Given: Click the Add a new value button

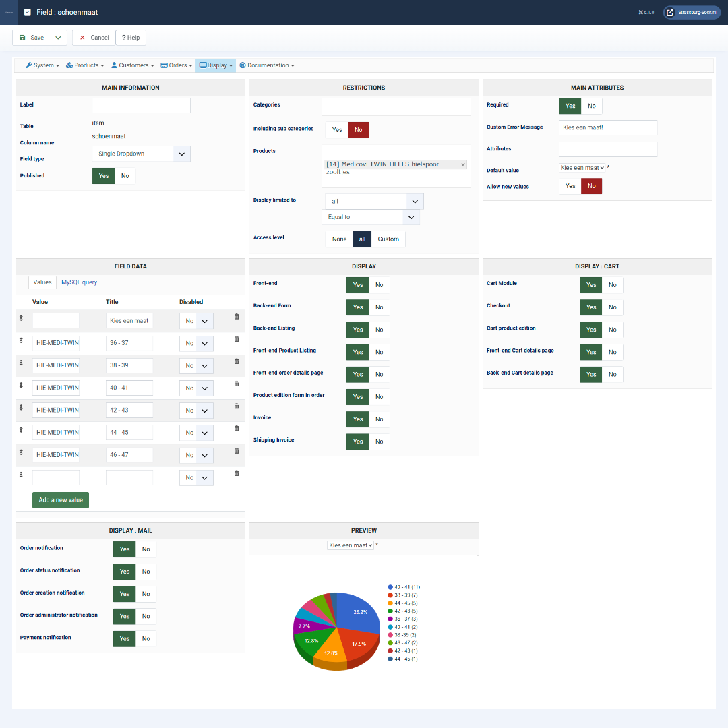Looking at the screenshot, I should click(61, 500).
